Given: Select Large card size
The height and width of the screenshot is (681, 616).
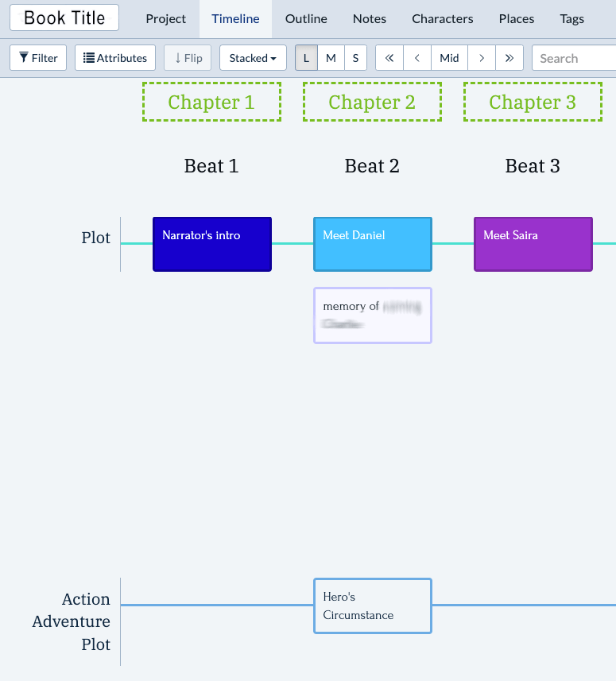Looking at the screenshot, I should (306, 58).
